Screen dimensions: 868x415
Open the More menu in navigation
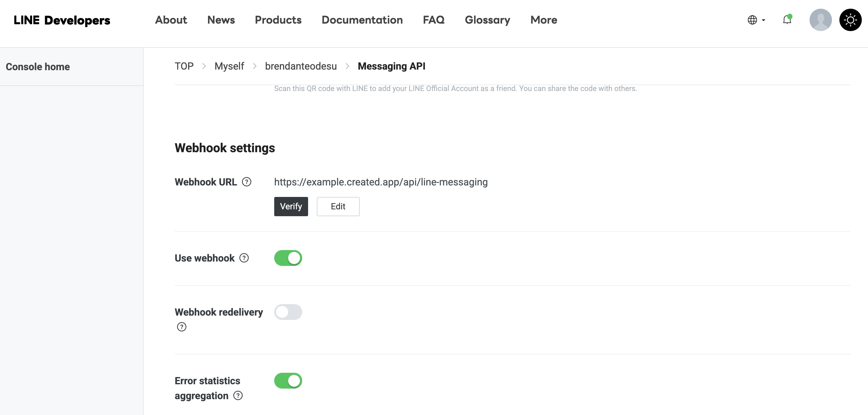tap(543, 20)
